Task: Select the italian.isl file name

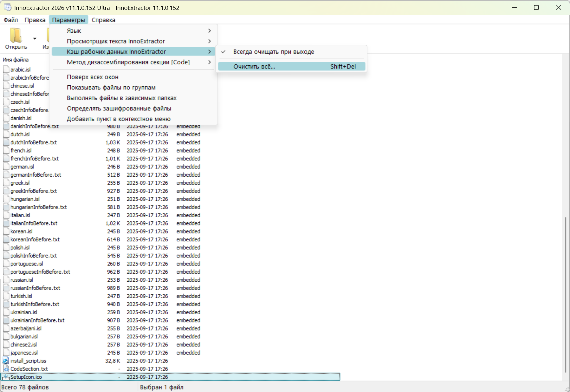Action: [x=20, y=215]
